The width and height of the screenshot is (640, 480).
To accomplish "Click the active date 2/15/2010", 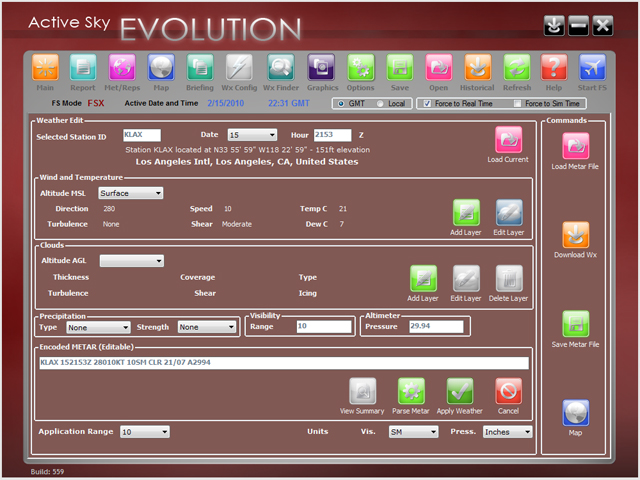I will [226, 103].
